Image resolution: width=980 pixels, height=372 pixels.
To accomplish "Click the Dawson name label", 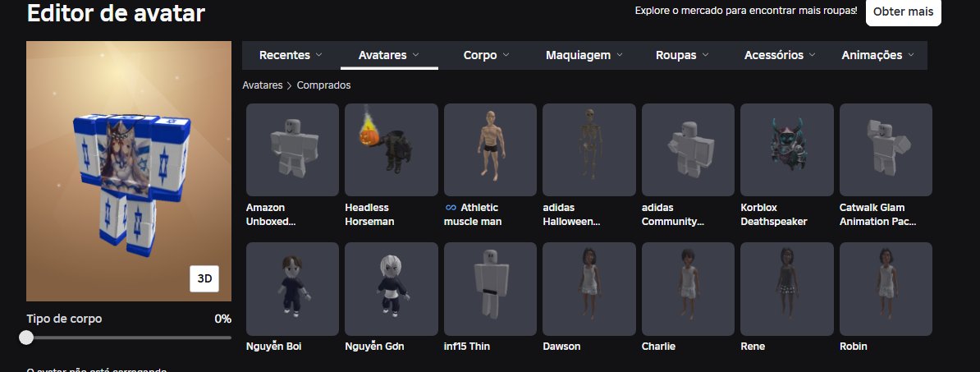I will (561, 347).
